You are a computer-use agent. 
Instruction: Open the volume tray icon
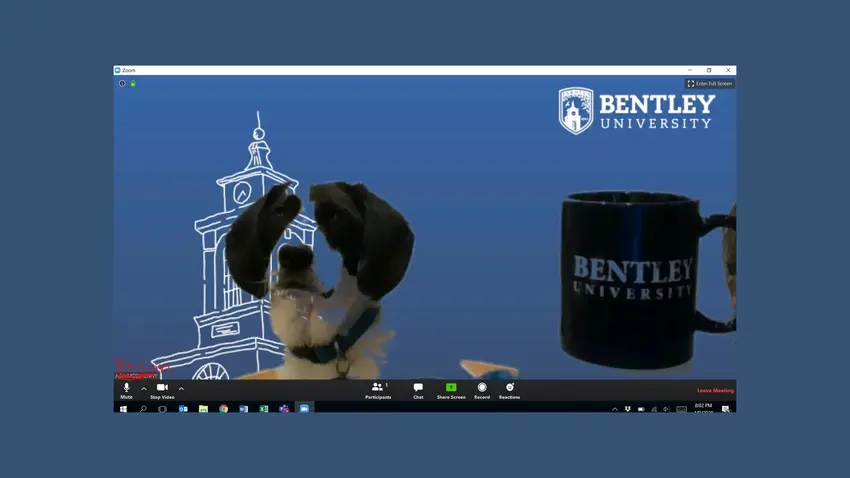click(666, 409)
